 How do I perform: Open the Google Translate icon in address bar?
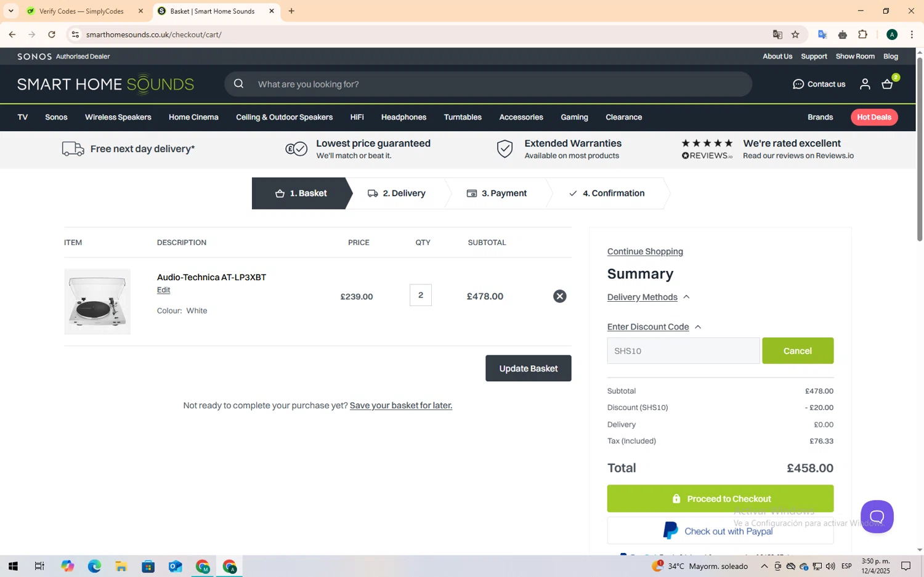point(777,34)
